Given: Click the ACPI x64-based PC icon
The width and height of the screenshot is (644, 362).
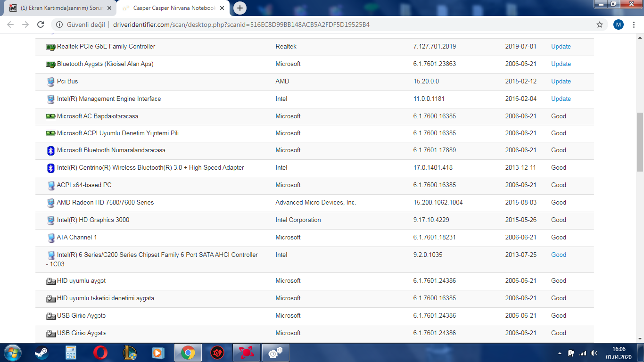Looking at the screenshot, I should [x=51, y=185].
